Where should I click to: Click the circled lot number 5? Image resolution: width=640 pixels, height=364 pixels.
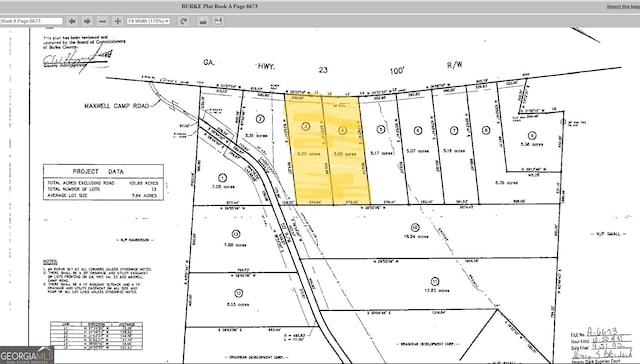click(x=380, y=129)
